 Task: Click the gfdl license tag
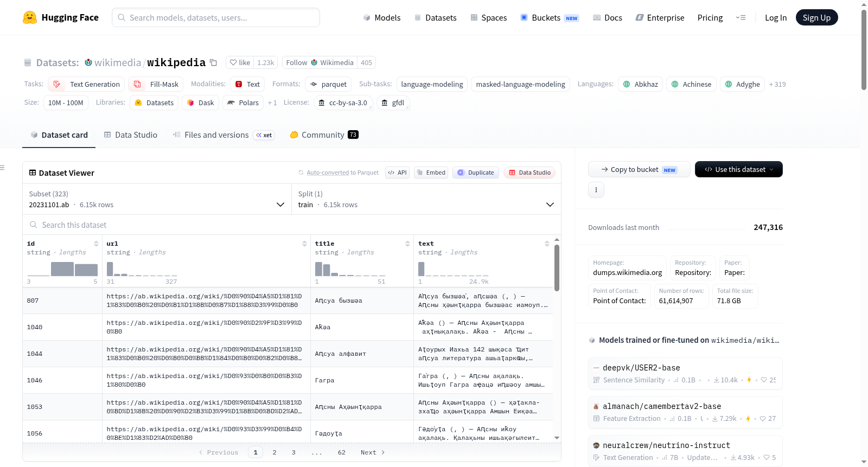393,103
